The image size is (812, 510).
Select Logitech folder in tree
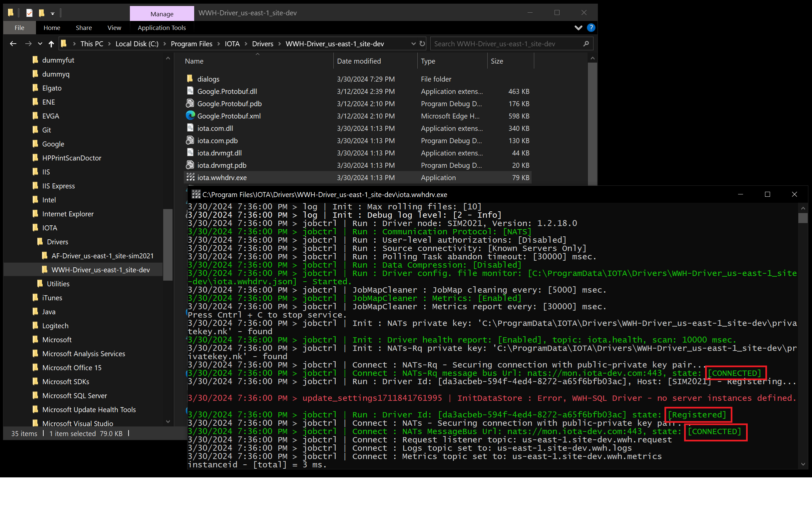pyautogui.click(x=55, y=326)
